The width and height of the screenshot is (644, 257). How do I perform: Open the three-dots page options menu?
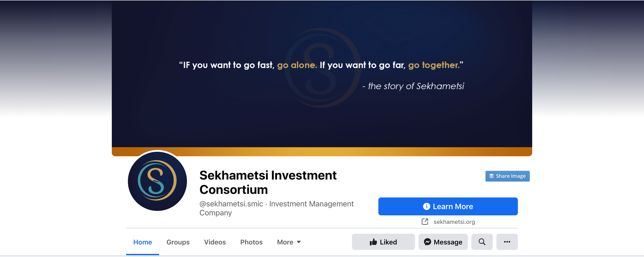point(507,242)
